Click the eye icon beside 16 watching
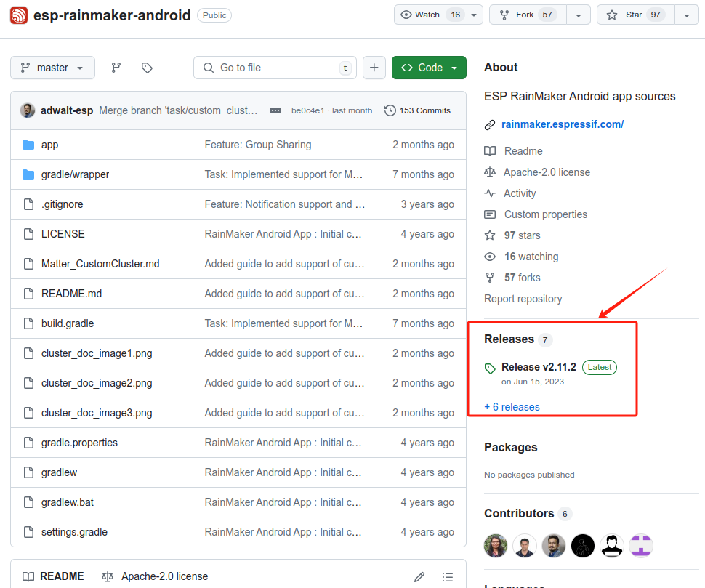 click(x=490, y=257)
